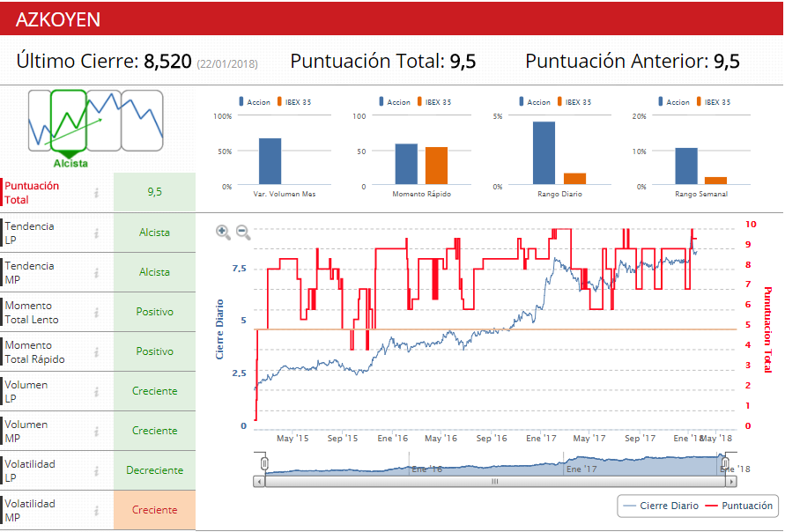Screen dimensions: 785x532
Task: Click orange IBEX 35 bar in Rango Diario
Action: pyautogui.click(x=574, y=179)
